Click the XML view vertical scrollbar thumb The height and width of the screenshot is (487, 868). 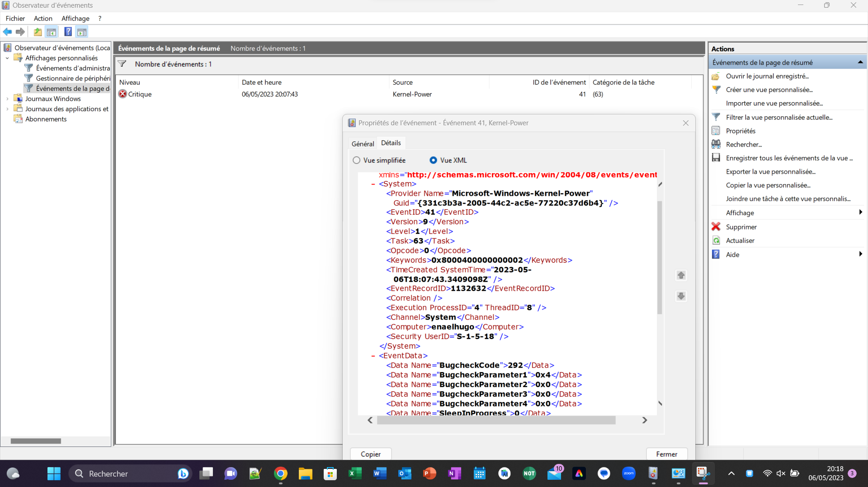tap(660, 258)
